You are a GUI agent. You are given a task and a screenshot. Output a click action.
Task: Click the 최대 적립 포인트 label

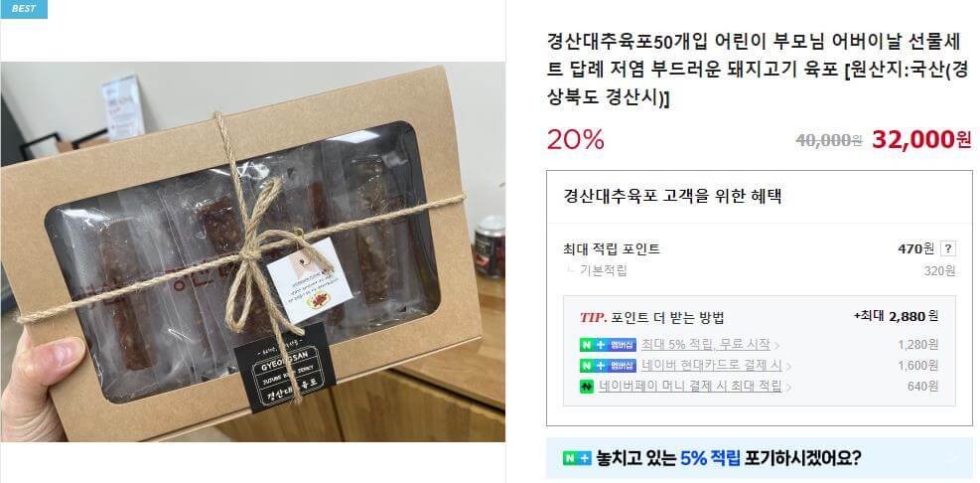(x=612, y=249)
